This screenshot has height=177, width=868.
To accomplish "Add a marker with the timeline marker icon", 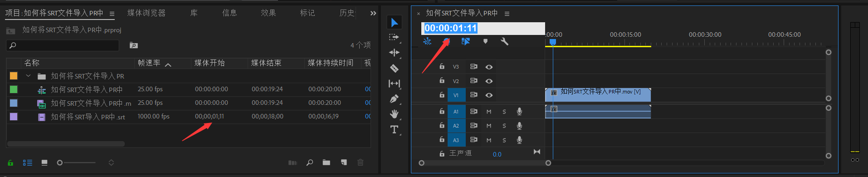I will [485, 41].
